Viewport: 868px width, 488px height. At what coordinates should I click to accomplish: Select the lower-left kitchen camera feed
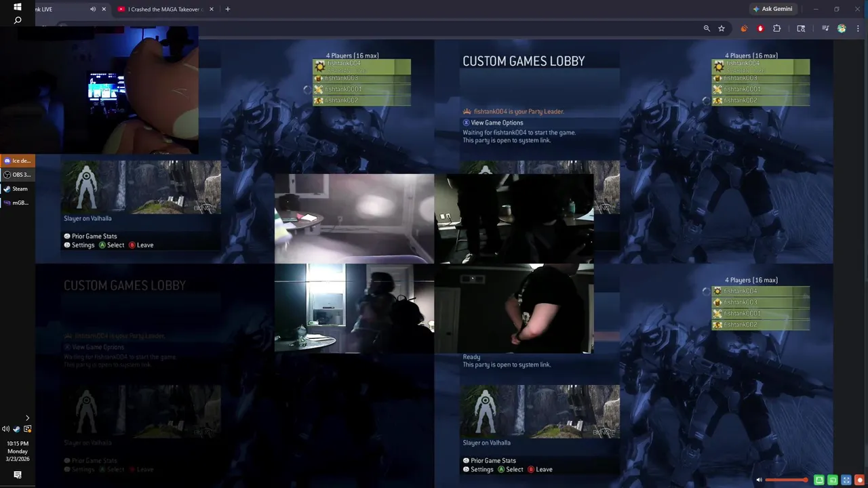coord(354,308)
